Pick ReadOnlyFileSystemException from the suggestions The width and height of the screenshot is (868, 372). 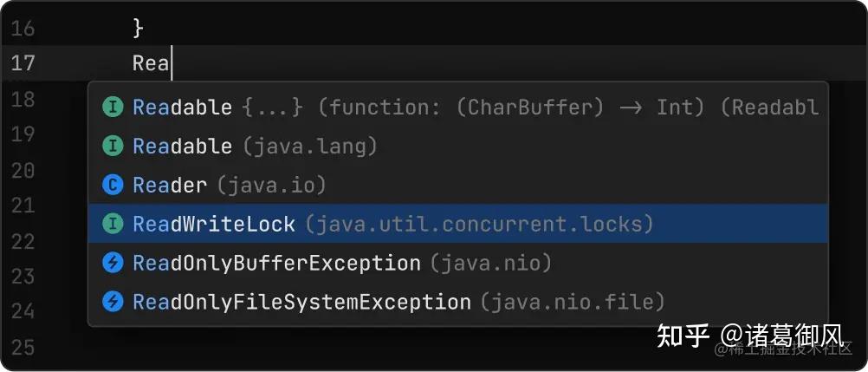click(398, 302)
